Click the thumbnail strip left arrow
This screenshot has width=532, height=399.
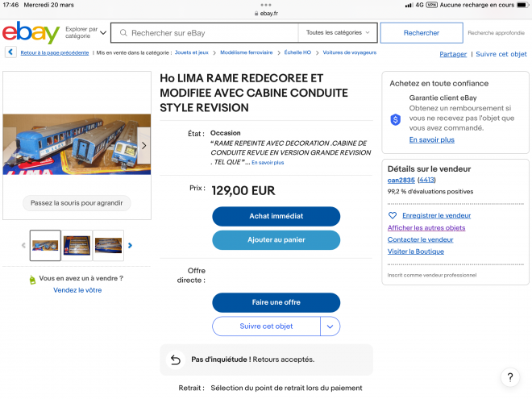pos(23,245)
